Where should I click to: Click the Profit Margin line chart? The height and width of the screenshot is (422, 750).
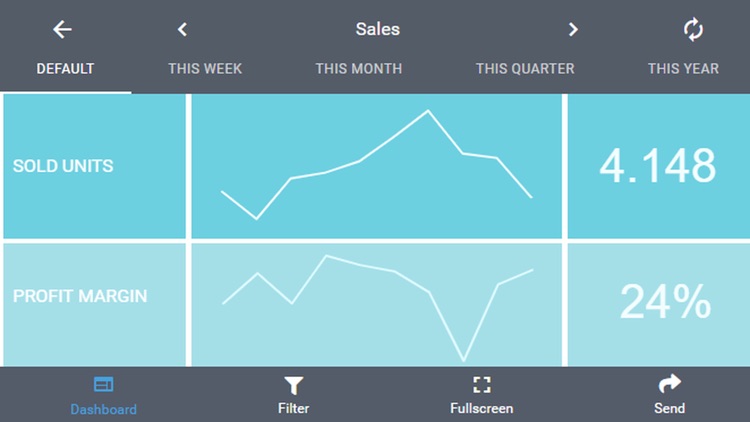point(377,303)
